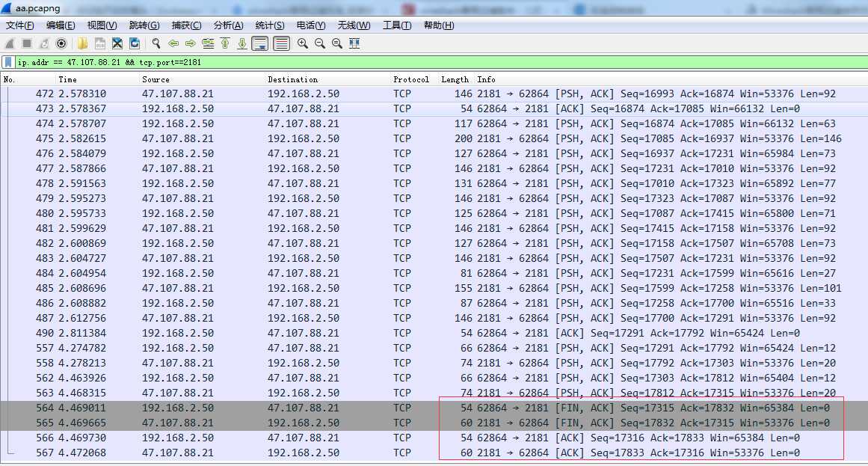Select packet 476 at time 2.584079
The width and height of the screenshot is (868, 466).
(434, 153)
